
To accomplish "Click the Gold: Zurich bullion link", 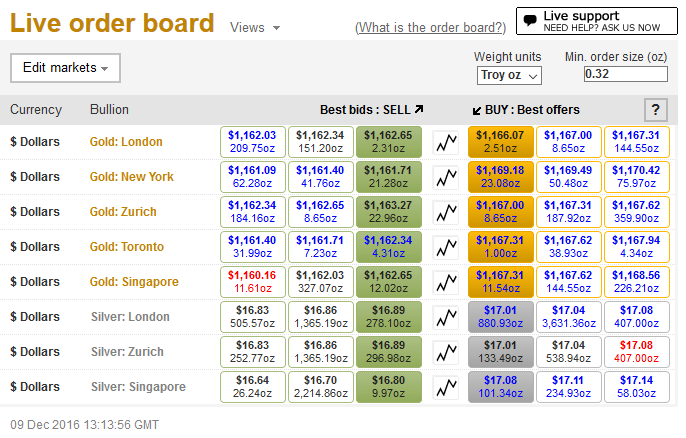I will tap(123, 212).
